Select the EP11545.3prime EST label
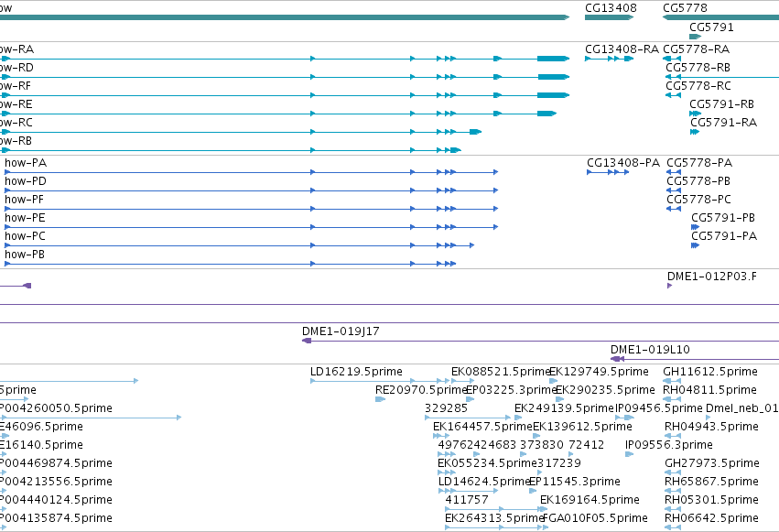Screen dimensions: 779x532 click(575, 482)
